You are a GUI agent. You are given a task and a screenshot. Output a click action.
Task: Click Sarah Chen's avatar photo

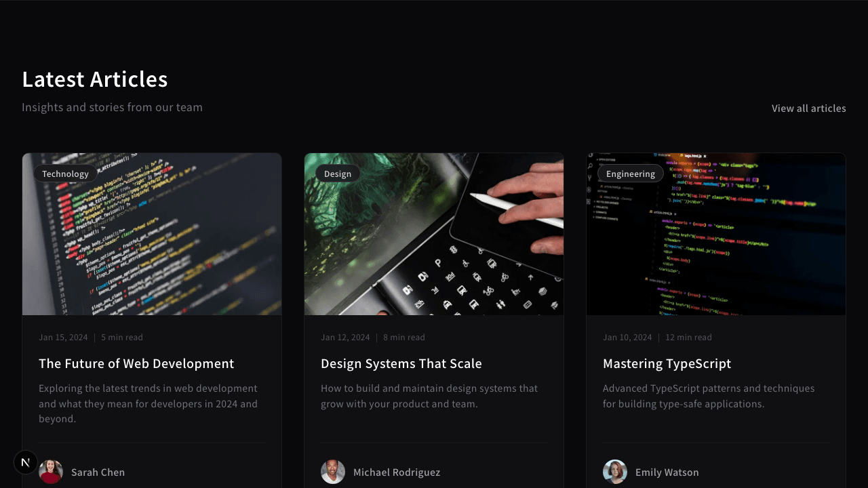click(51, 472)
